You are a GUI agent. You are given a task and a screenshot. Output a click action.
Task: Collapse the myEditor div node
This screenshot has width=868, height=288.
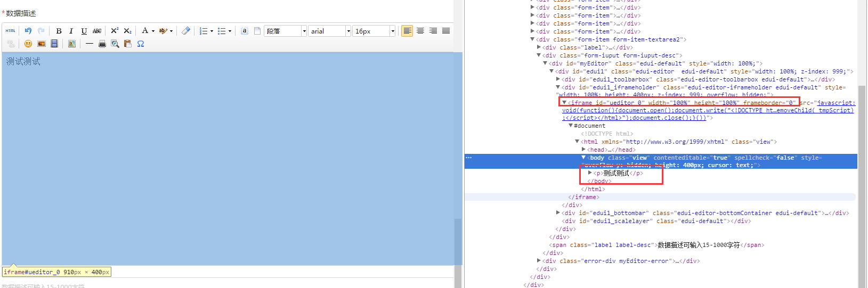tap(545, 63)
